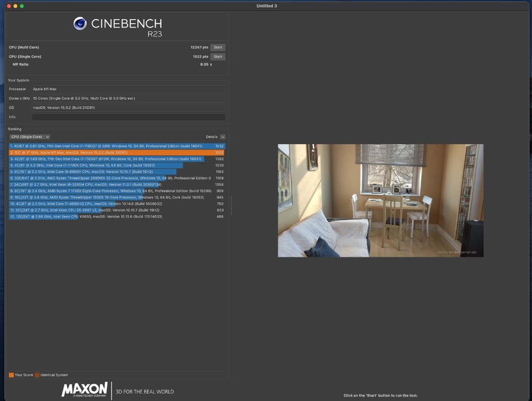Screen dimensions: 532x401
Task: Select the Intel Core i7-7700K ranking row
Action: point(116,165)
